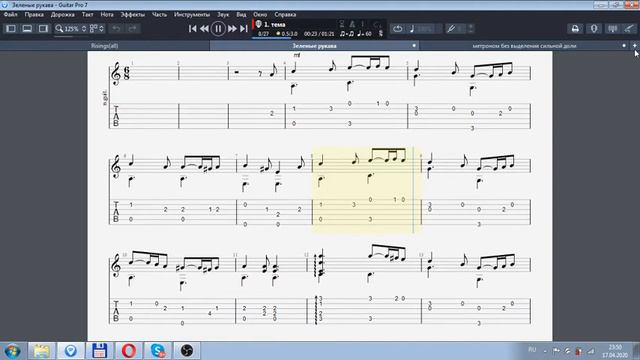Open the Правка menu
Screen dimensions: 640x360
34,14
